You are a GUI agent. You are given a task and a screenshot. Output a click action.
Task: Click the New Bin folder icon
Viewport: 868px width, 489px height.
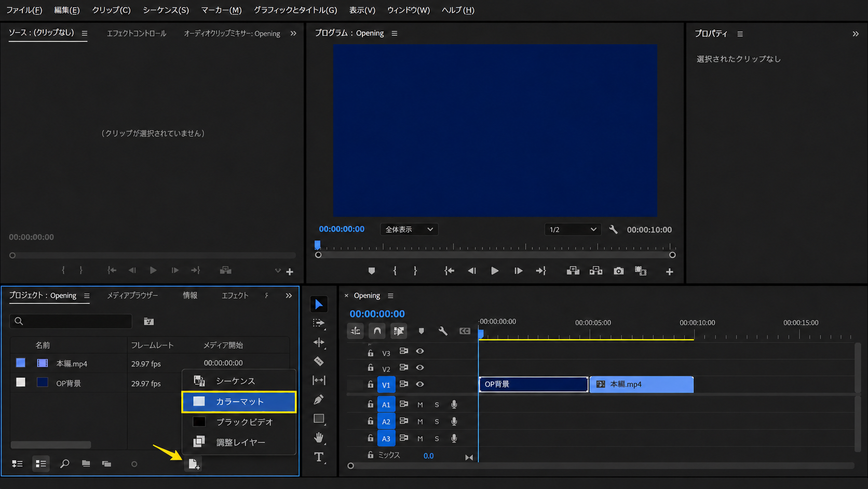(x=86, y=464)
